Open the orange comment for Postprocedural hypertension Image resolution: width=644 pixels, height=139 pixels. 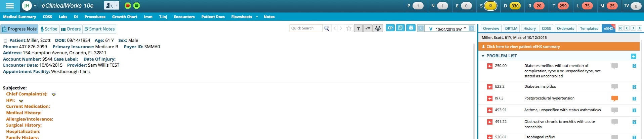[614, 98]
